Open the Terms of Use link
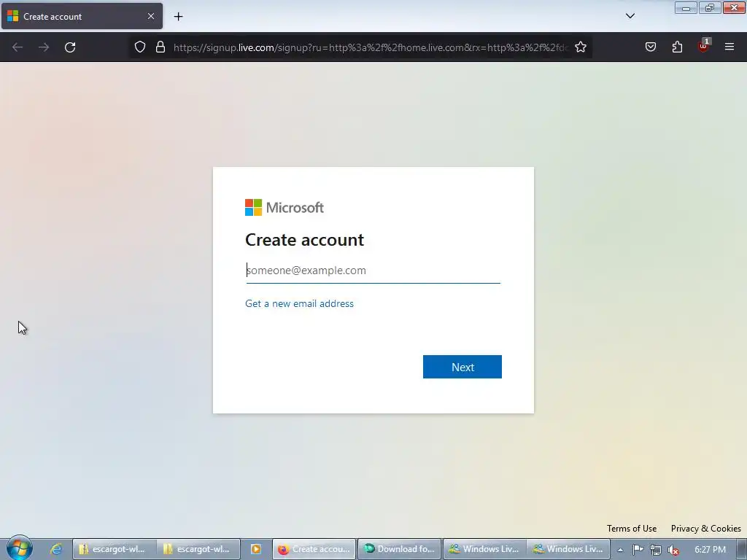Screen dimensions: 747x560 pos(632,529)
